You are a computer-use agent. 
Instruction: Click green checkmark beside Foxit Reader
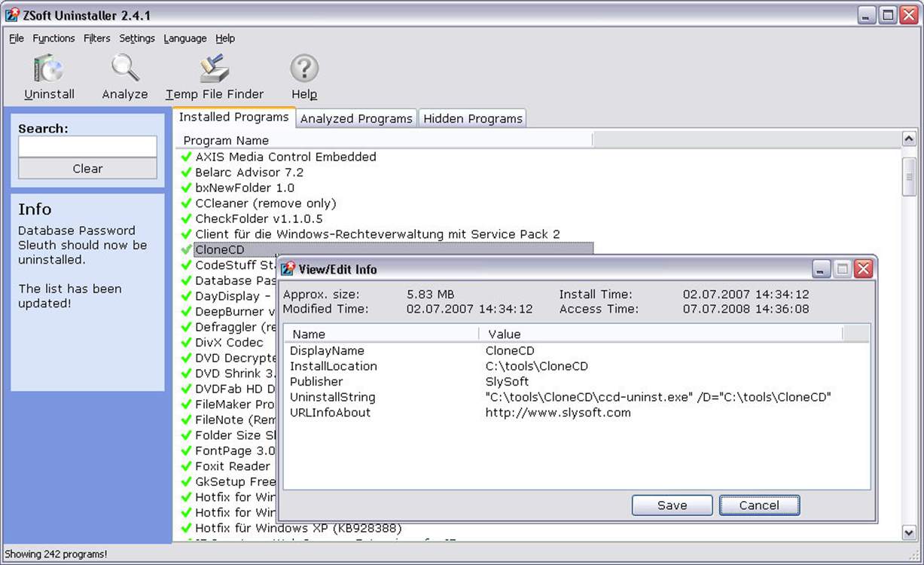(186, 466)
